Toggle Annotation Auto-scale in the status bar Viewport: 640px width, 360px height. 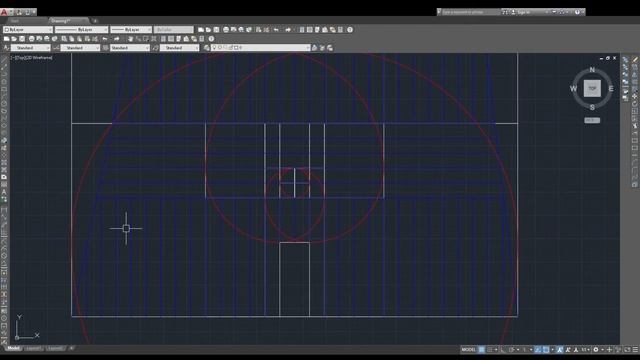tap(567, 350)
